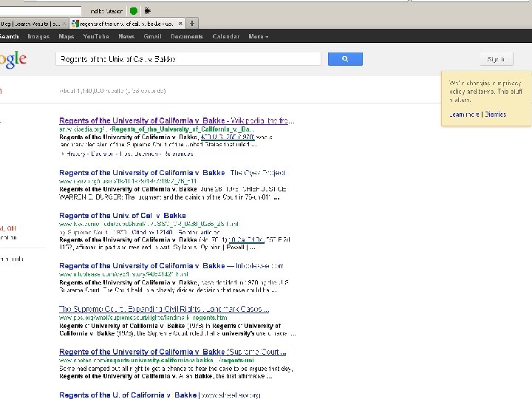The height and width of the screenshot is (399, 532).
Task: Click the Wikipedia green URL text
Action: [157, 129]
